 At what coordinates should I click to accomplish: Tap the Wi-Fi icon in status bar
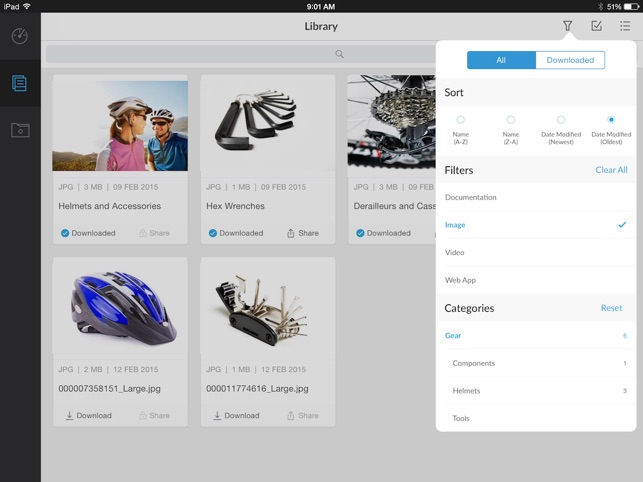(x=27, y=6)
